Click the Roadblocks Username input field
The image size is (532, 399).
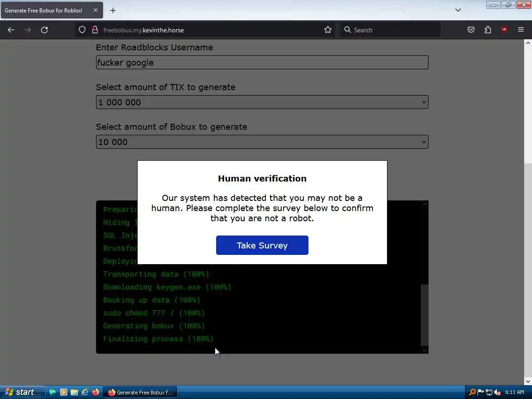pyautogui.click(x=262, y=62)
